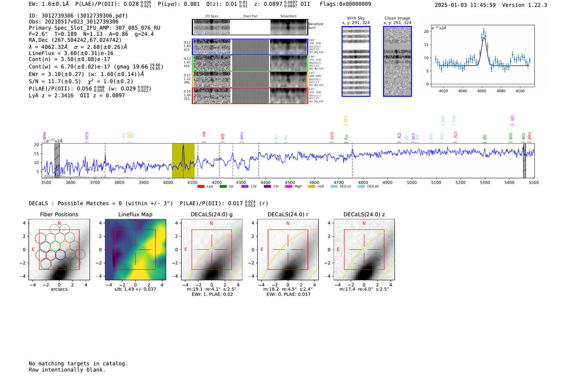This screenshot has width=576, height=392.
Task: Click the 'S/N = 11.7(±0.5)' text
Action: coord(55,81)
